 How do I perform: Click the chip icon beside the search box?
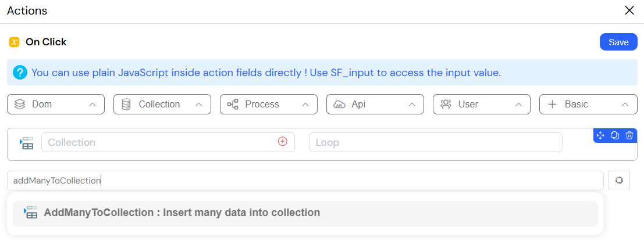coord(620,181)
